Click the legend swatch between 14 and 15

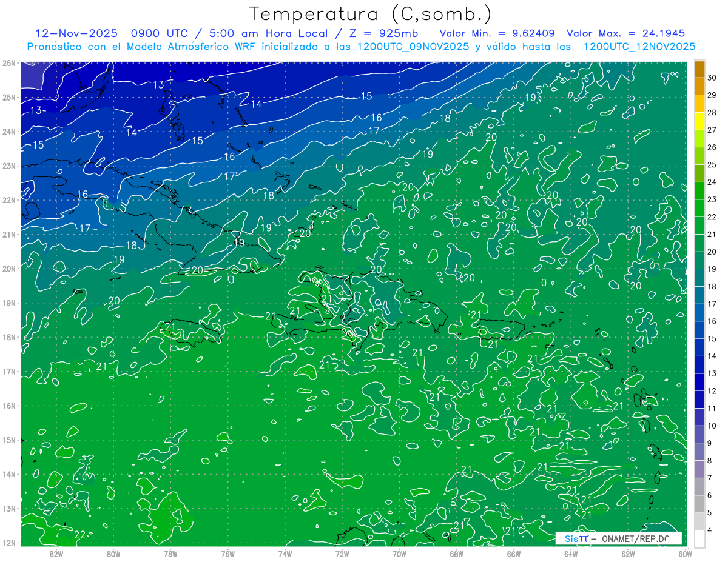click(699, 347)
